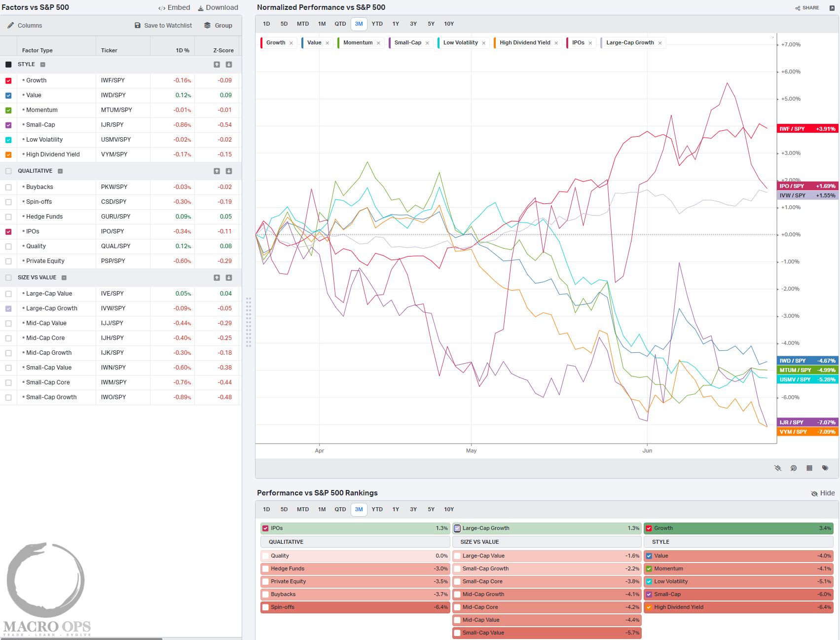Click the VYM / SPY chart label
This screenshot has width=840, height=640.
(x=807, y=432)
